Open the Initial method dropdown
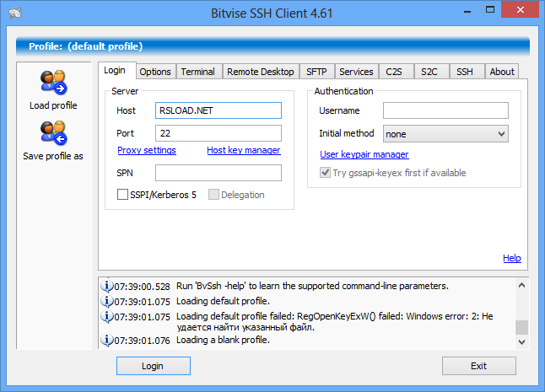Screen dimensions: 545x392 click(445, 134)
